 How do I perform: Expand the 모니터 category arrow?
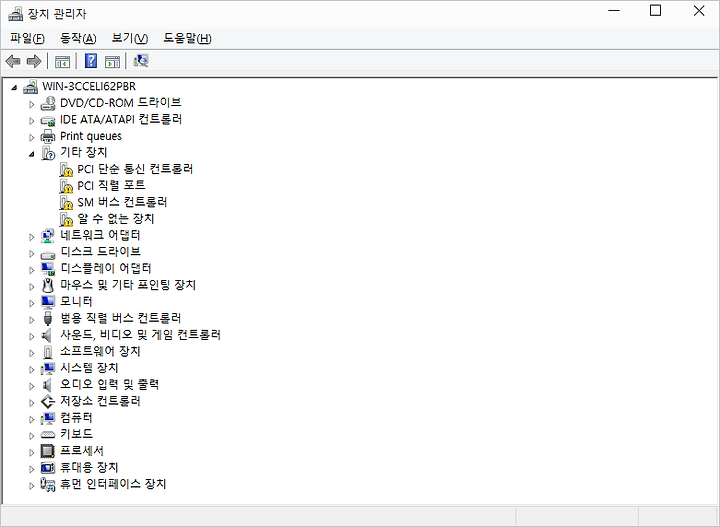pos(32,303)
